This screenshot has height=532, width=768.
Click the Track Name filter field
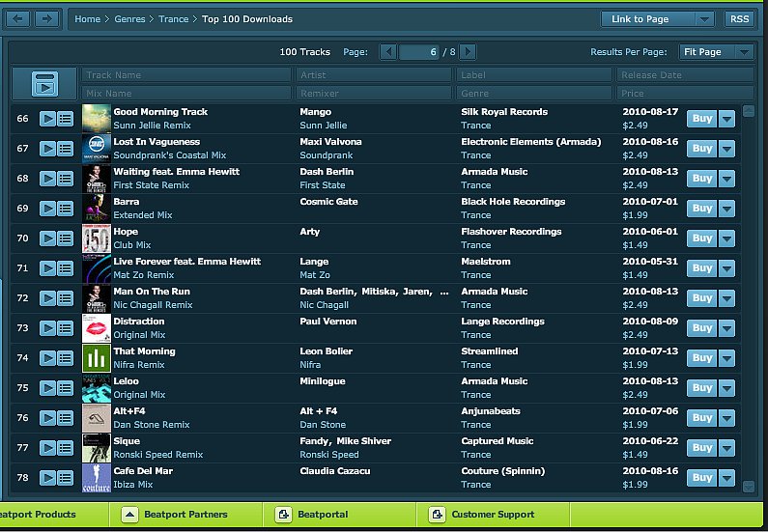pyautogui.click(x=186, y=74)
